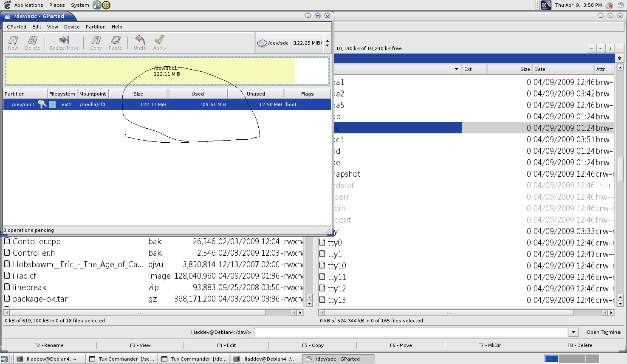This screenshot has height=364, width=627.
Task: Click the F8 - Delete button
Action: (580, 345)
